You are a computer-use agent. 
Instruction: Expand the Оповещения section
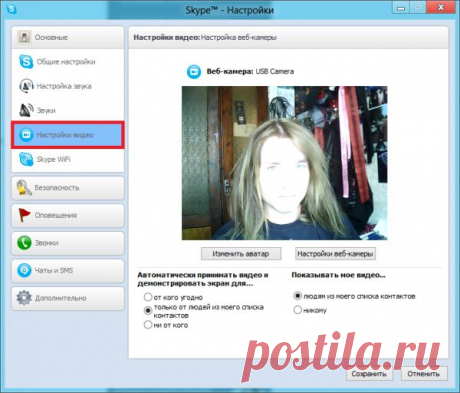tap(68, 216)
